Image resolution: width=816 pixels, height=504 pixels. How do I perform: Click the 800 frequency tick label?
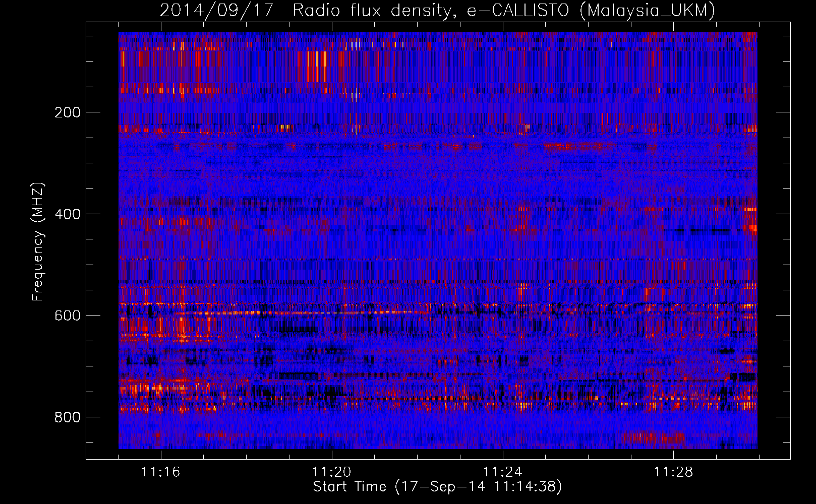click(67, 417)
